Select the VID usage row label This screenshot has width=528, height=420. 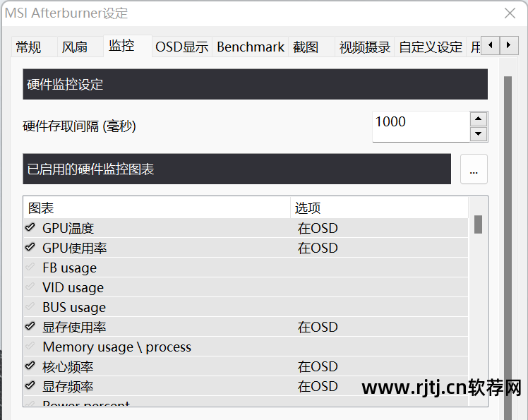point(73,288)
